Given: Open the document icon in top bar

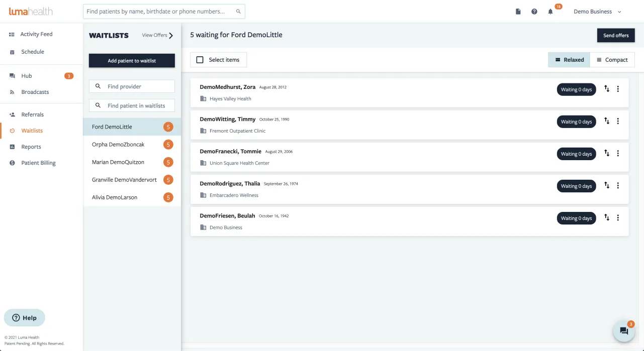Looking at the screenshot, I should point(518,12).
